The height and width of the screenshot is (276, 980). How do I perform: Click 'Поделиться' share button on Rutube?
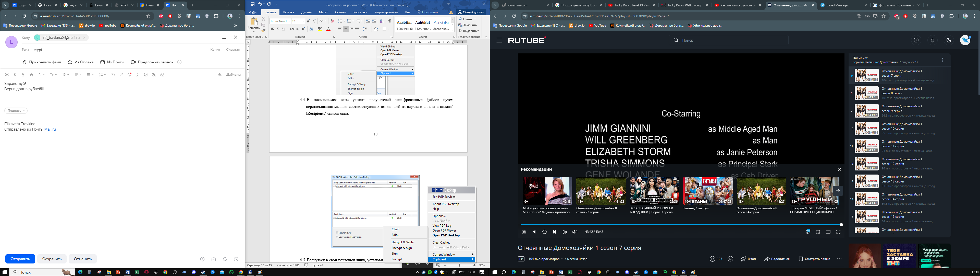coord(777,259)
